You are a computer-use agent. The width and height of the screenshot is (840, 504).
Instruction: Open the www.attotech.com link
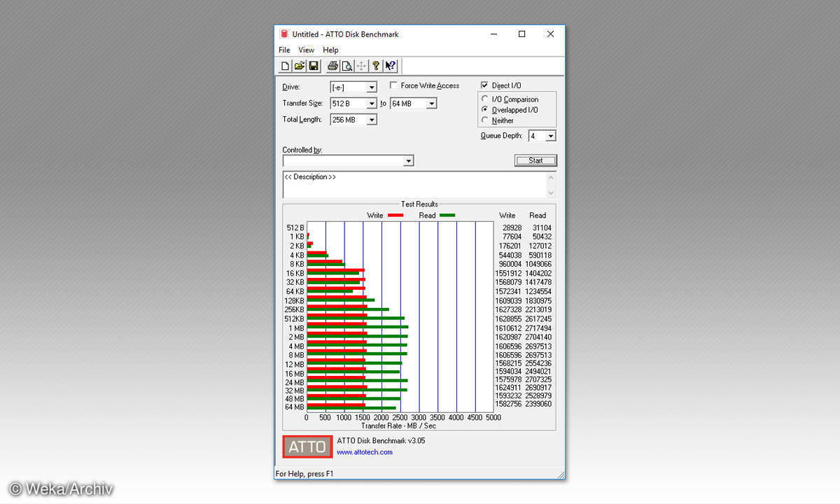pos(365,452)
